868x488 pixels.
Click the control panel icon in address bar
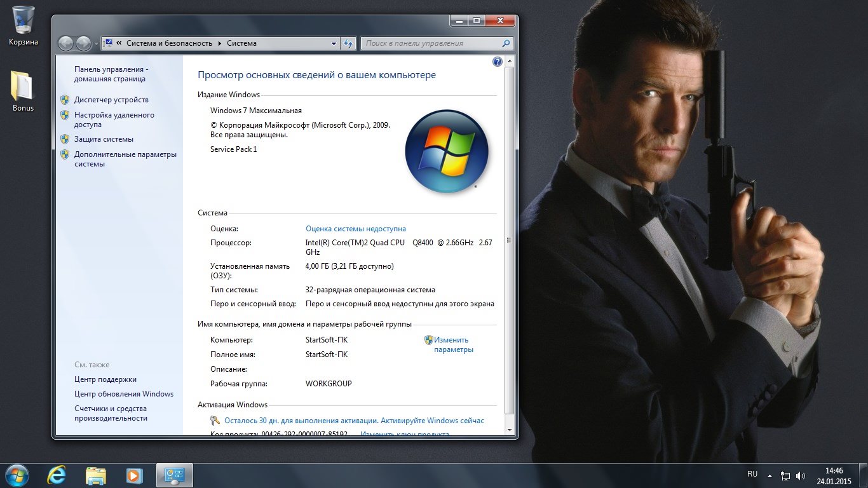point(108,43)
